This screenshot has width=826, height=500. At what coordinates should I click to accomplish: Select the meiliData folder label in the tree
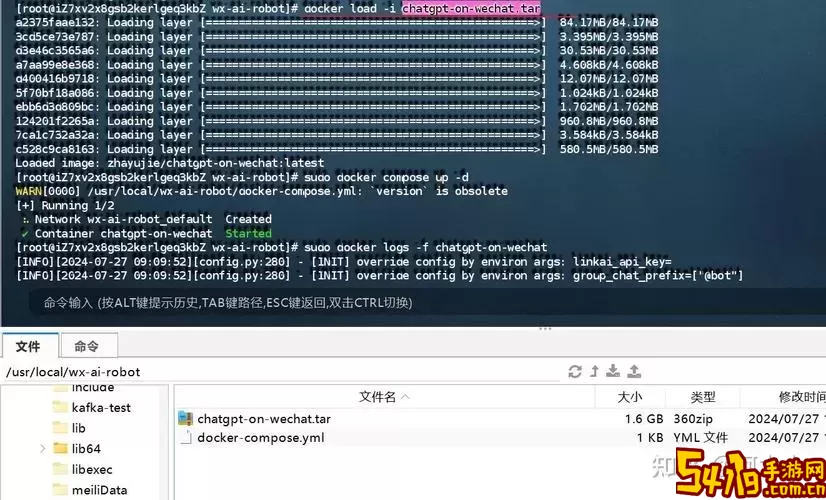coord(100,489)
